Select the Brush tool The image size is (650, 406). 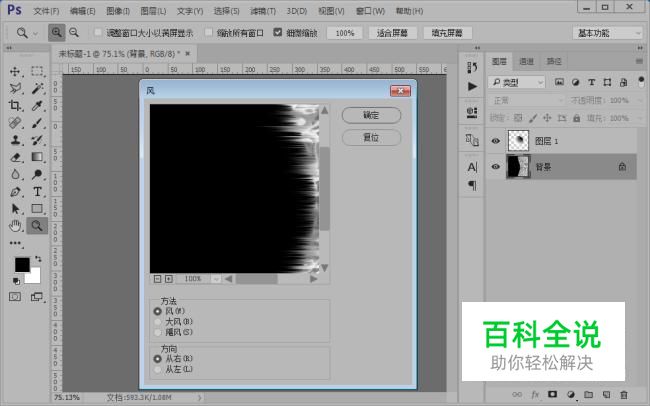[x=37, y=123]
